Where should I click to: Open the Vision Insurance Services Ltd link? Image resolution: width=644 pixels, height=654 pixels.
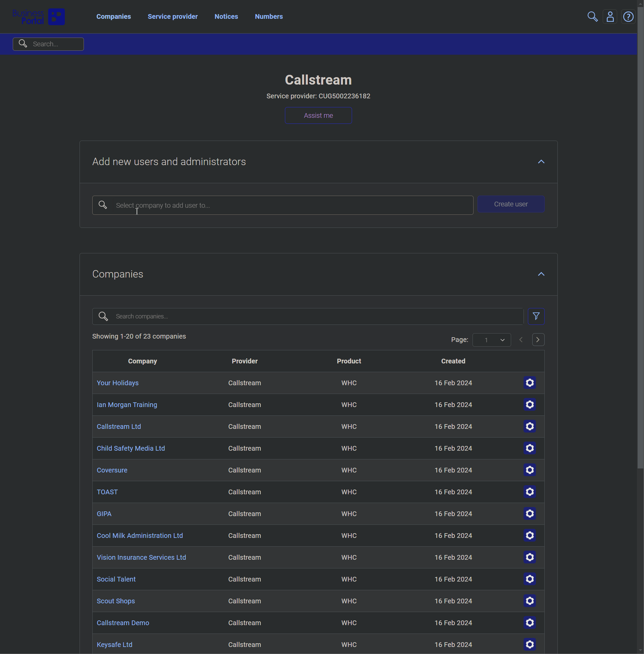pos(141,557)
